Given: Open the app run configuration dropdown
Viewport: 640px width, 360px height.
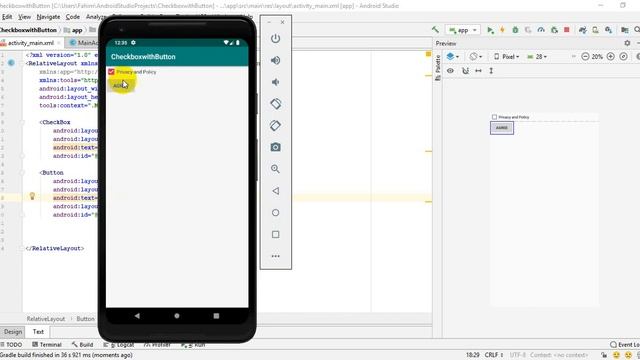Looking at the screenshot, I should [463, 30].
